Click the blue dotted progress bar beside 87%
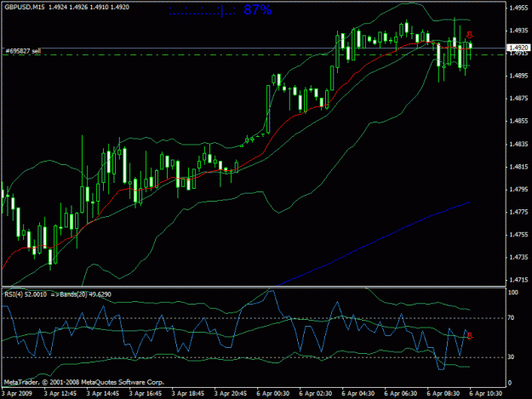This screenshot has height=399, width=532. tap(203, 11)
